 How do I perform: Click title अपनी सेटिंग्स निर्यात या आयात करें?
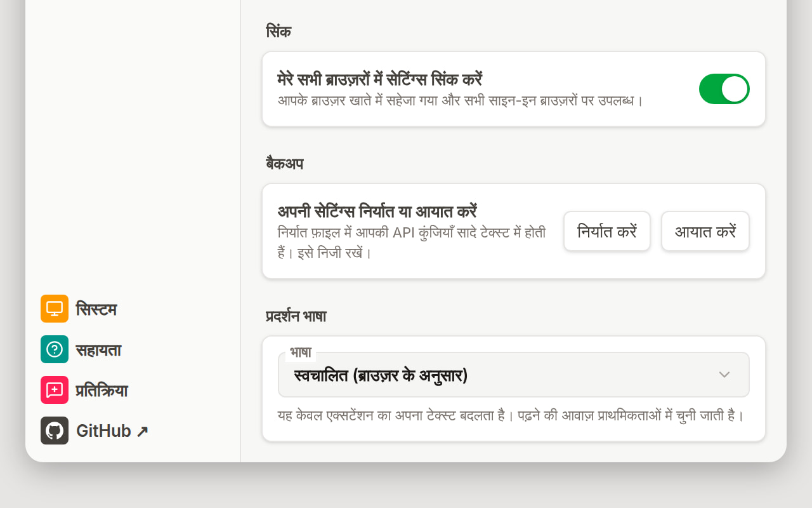point(377,211)
